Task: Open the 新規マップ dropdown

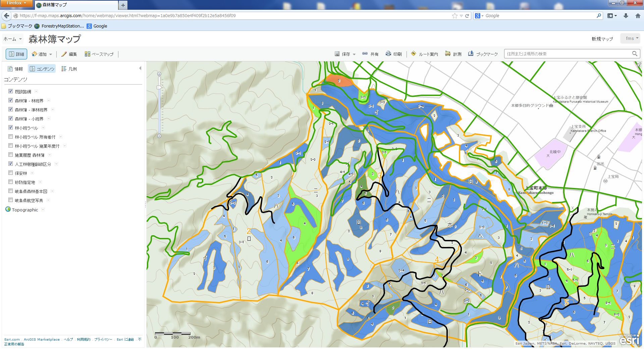Action: pyautogui.click(x=602, y=38)
